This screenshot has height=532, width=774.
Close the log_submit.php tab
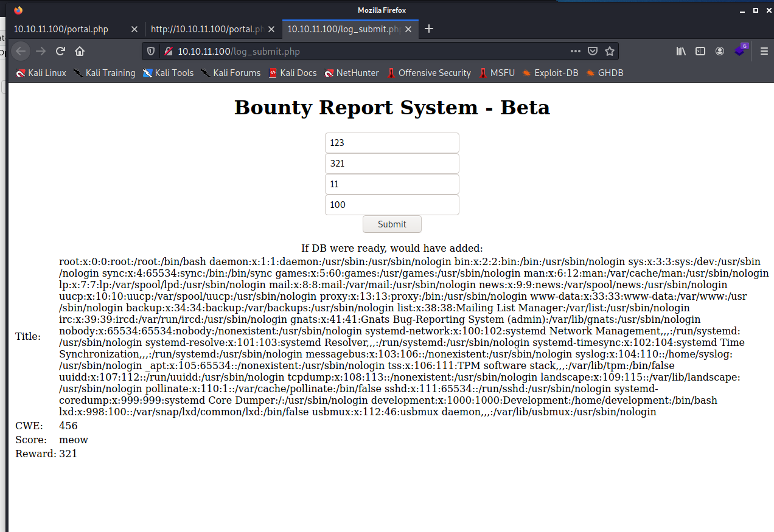(x=408, y=29)
